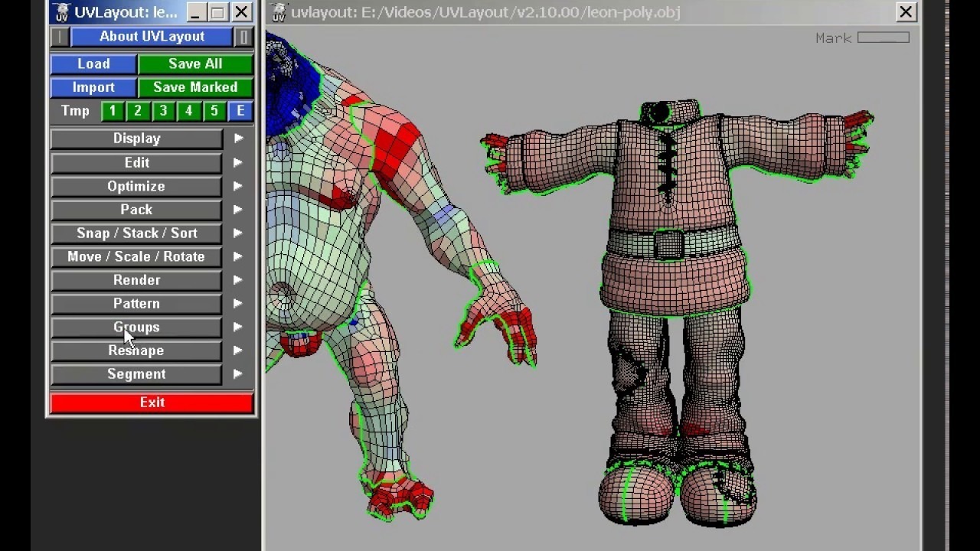Image resolution: width=980 pixels, height=551 pixels.
Task: Click the UVLayout logo icon in panel titlebar
Action: coord(62,12)
